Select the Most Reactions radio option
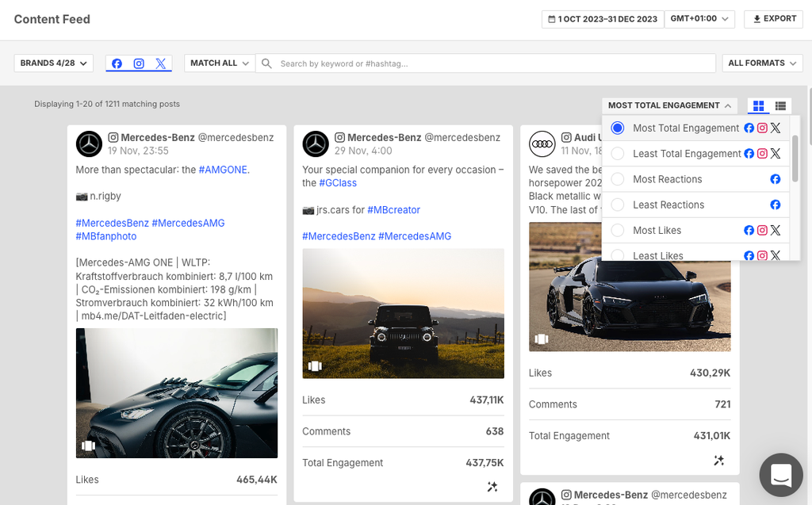 point(618,179)
